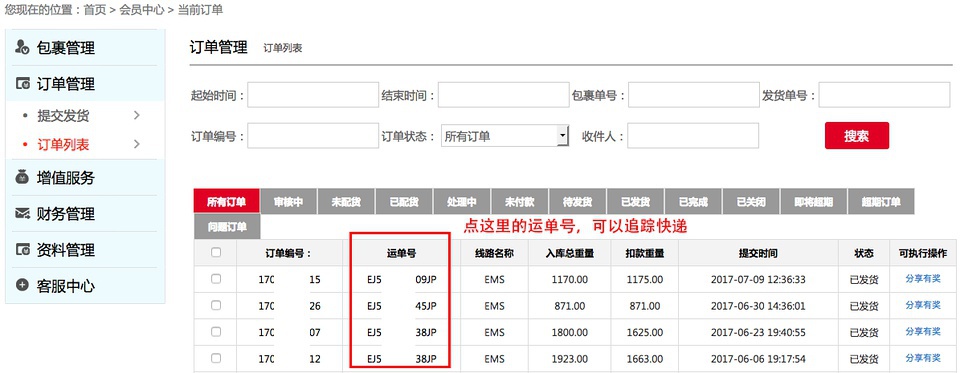Viewport: 960px width, 373px height.
Task: Focus the 结束时间 input field
Action: [504, 95]
